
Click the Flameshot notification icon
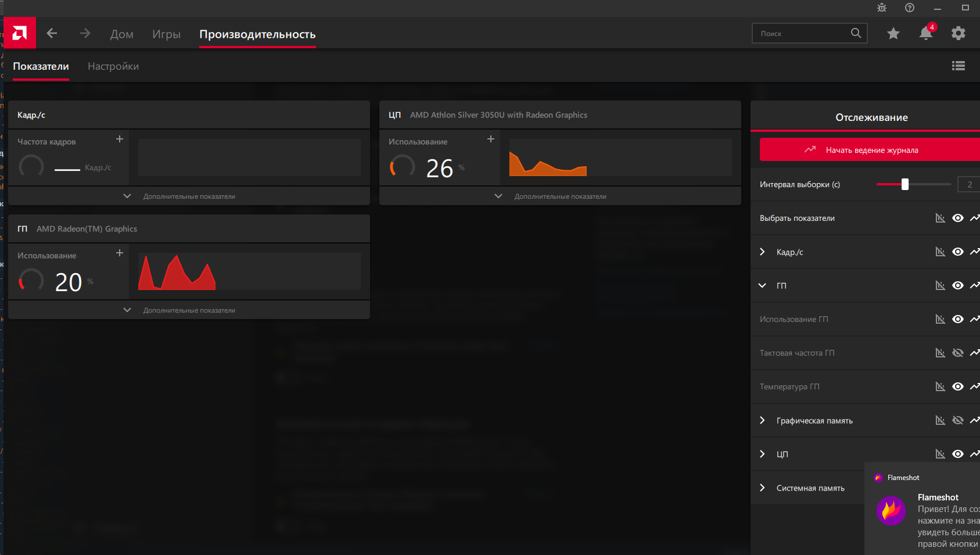tap(891, 511)
